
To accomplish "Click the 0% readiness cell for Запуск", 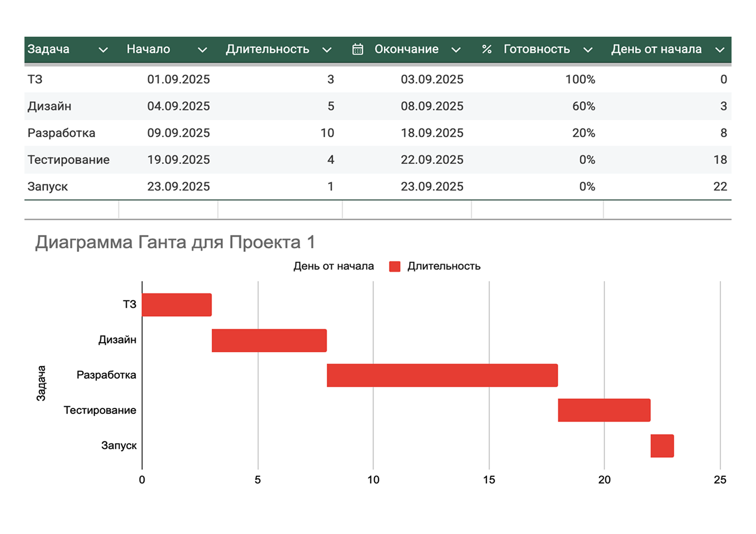I will tap(587, 187).
